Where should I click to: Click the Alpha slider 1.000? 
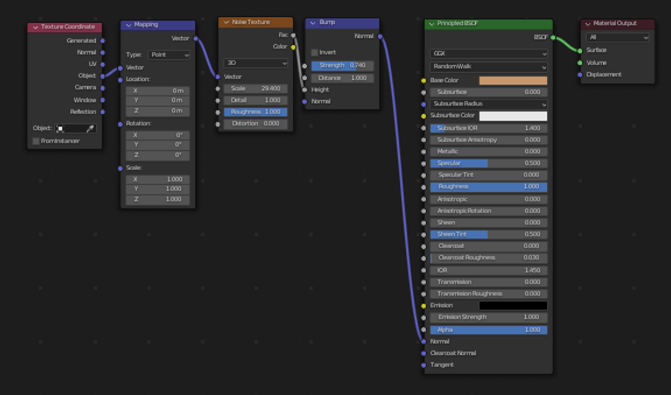488,330
